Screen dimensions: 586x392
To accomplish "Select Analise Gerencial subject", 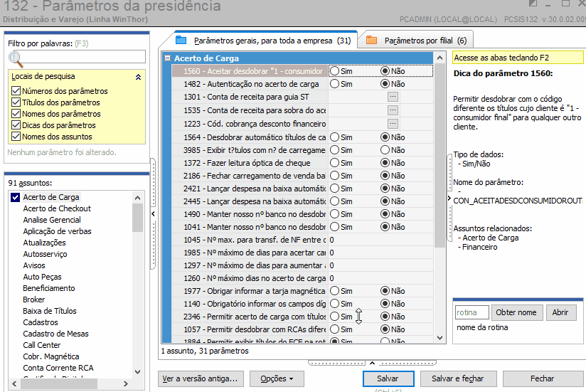I will (52, 220).
